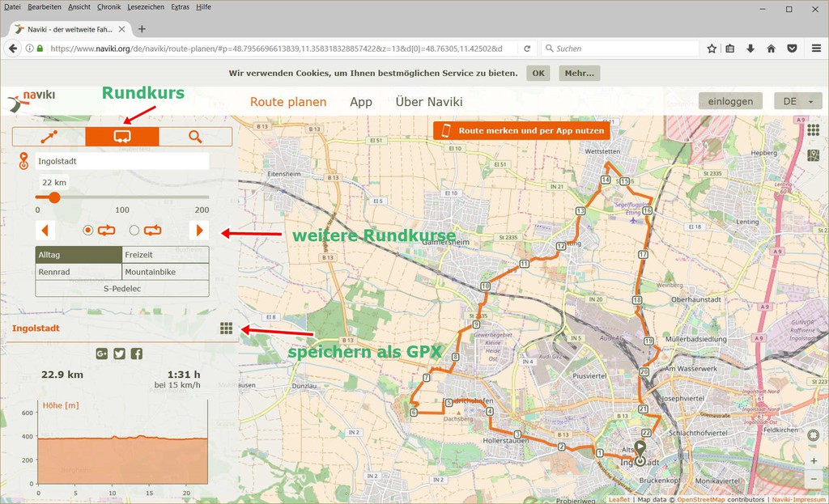Click the locate-me target icon on the map
The width and height of the screenshot is (829, 504).
click(814, 436)
